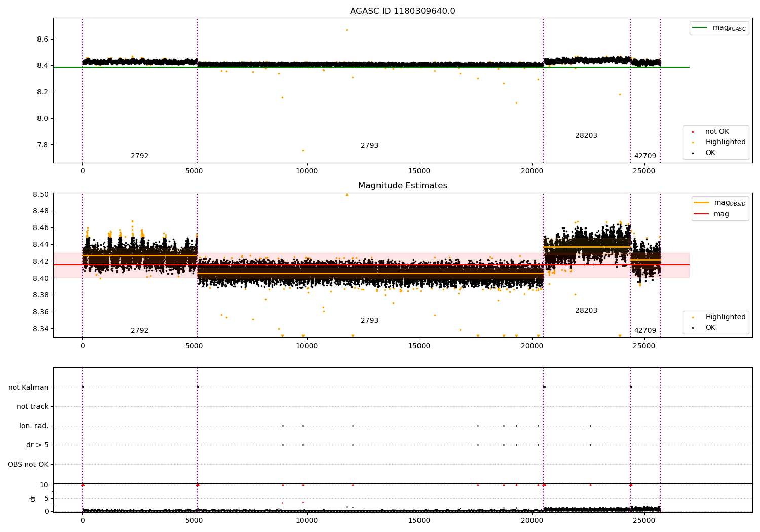Screen dimensions: 760x532
Task: Click the 'Highlighted' legend entry in top plot
Action: pyautogui.click(x=719, y=142)
